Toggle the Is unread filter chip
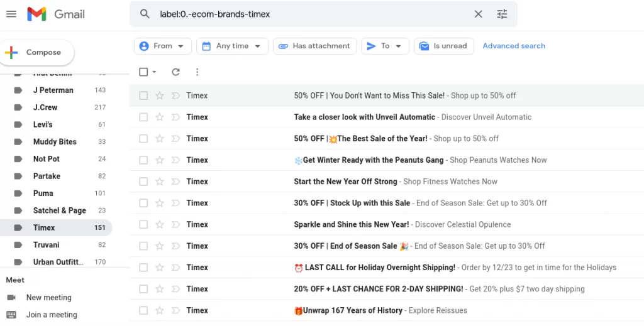The image size is (644, 326). point(443,46)
